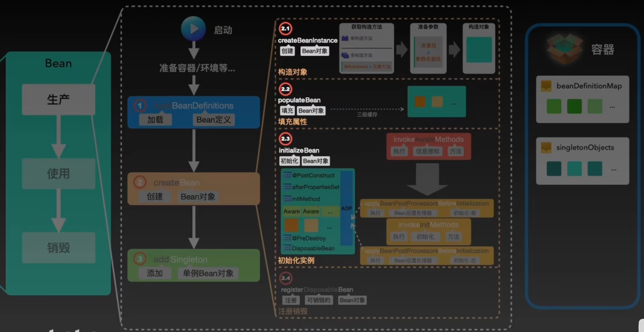Select the 生产 stage box
644x332 pixels.
(58, 100)
